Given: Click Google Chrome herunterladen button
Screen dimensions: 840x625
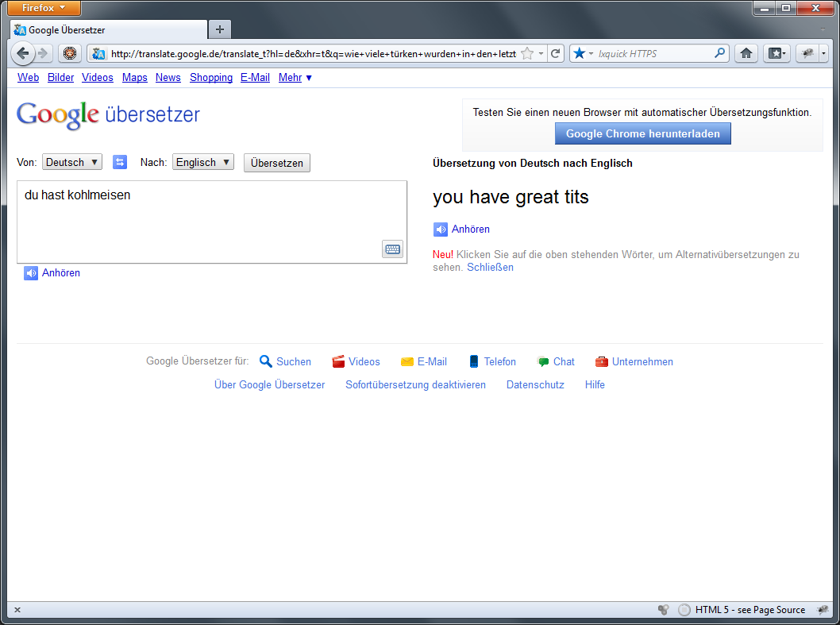Looking at the screenshot, I should tap(643, 134).
